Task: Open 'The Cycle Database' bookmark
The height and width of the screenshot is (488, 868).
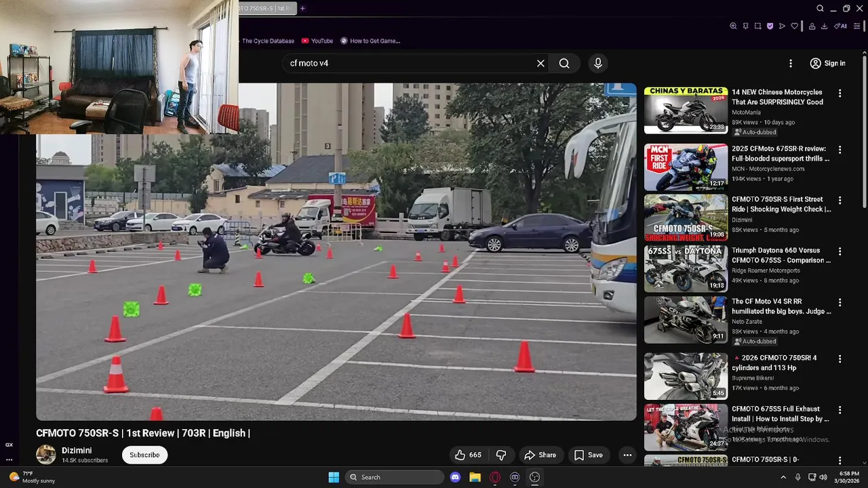Action: click(x=267, y=41)
